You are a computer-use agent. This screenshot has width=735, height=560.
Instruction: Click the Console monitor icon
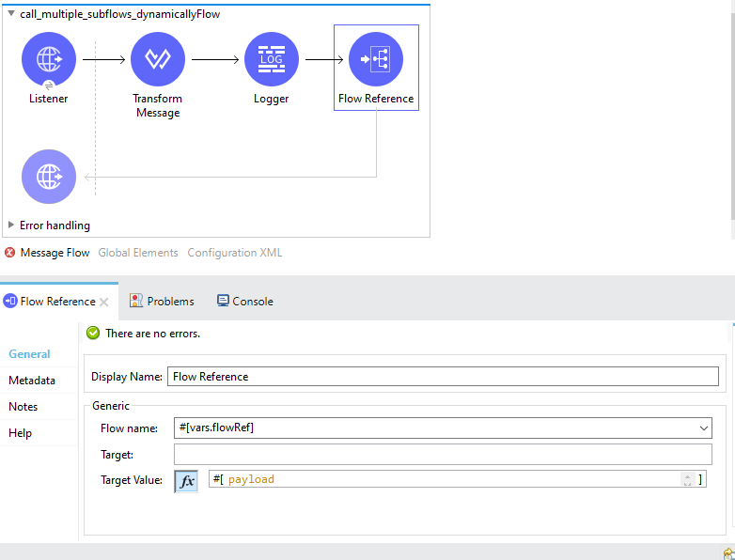(x=223, y=301)
